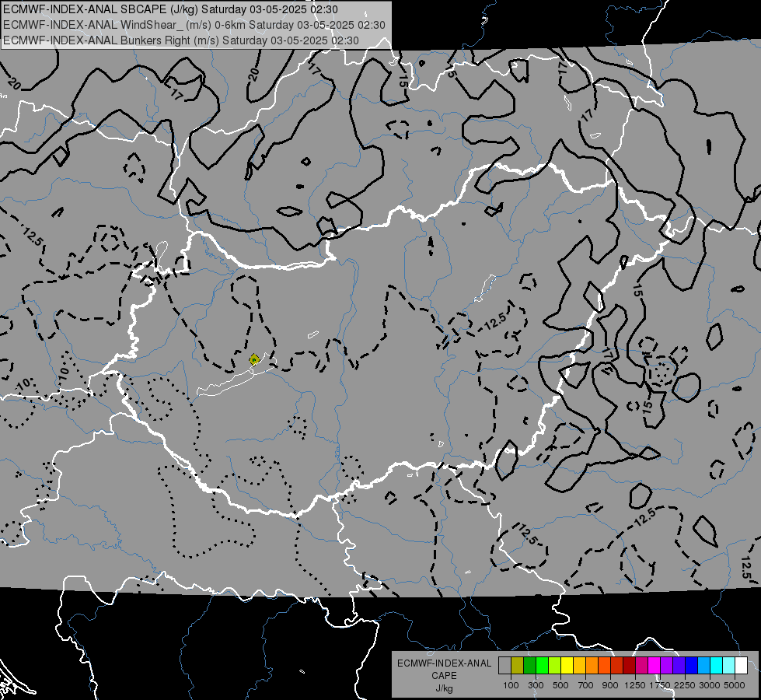
Task: Pick the olive legend swatch
Action: click(x=518, y=666)
